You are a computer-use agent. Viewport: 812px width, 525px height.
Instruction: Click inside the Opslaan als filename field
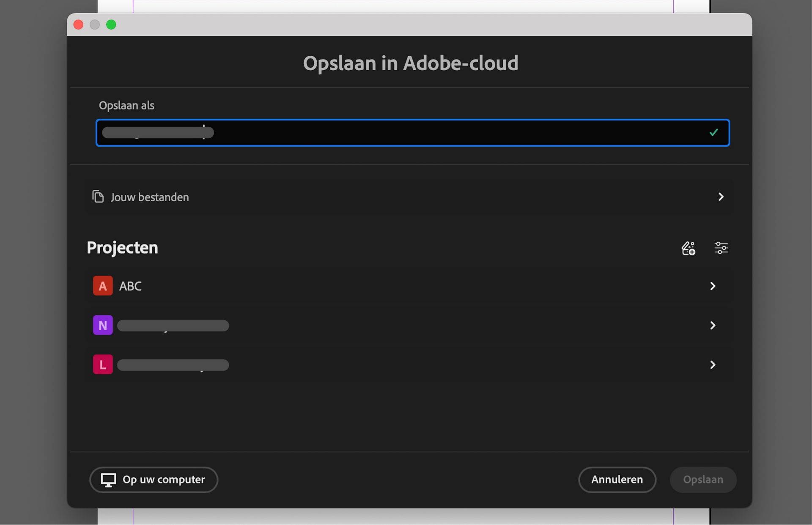point(381,132)
